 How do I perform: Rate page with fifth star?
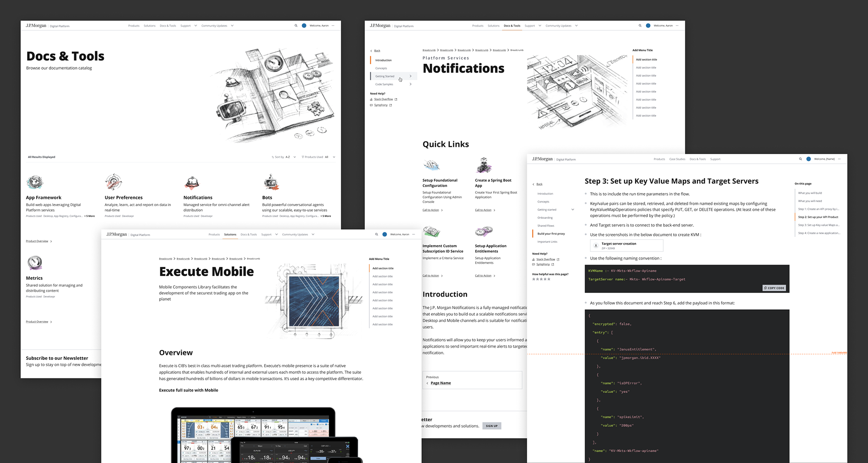coord(549,279)
